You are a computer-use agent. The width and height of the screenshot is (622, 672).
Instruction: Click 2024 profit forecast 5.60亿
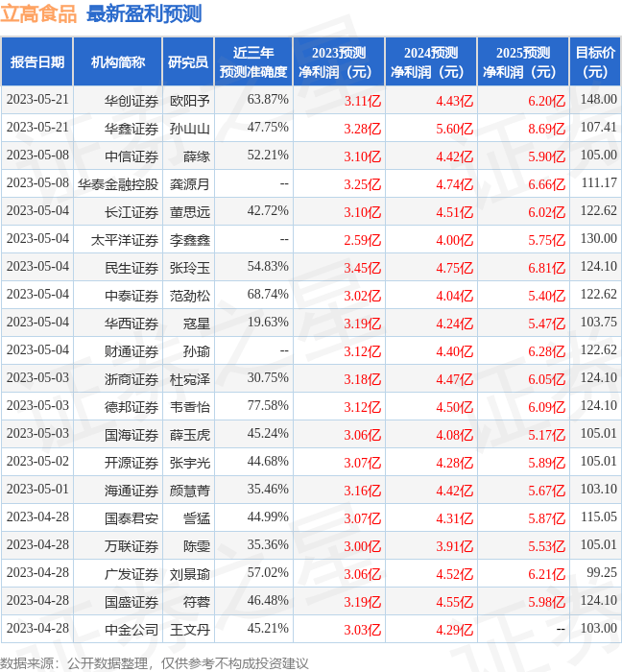pyautogui.click(x=455, y=129)
